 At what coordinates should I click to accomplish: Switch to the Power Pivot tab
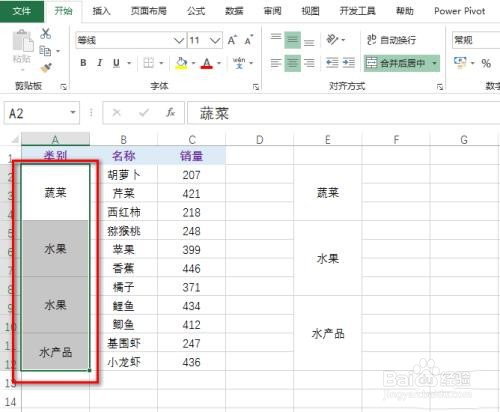(x=459, y=11)
